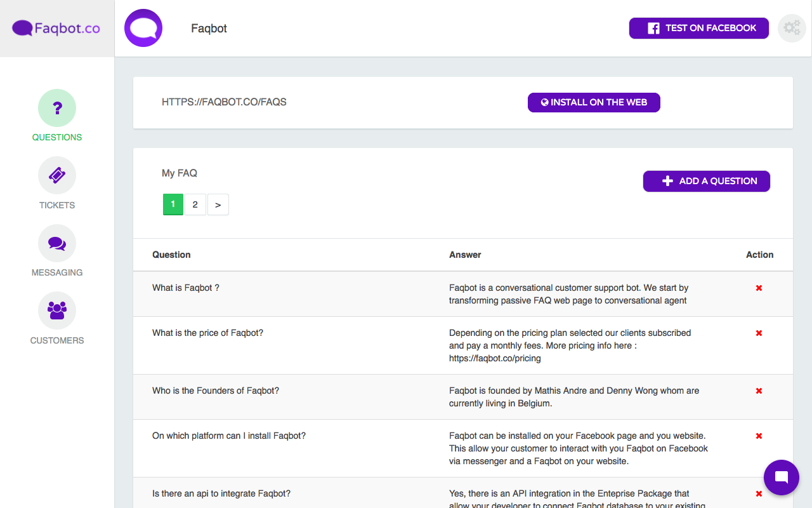The width and height of the screenshot is (812, 508).
Task: Go to FAQ page 1
Action: click(x=173, y=204)
